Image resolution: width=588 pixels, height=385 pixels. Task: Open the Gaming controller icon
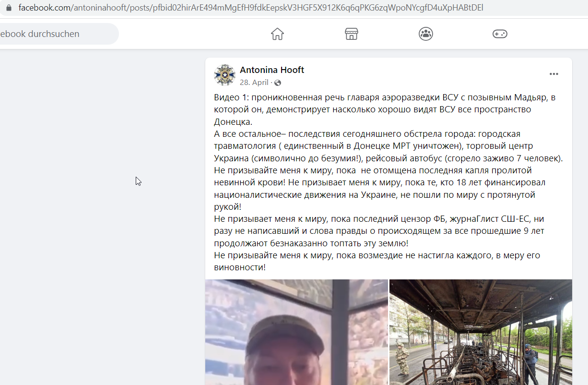(x=500, y=34)
